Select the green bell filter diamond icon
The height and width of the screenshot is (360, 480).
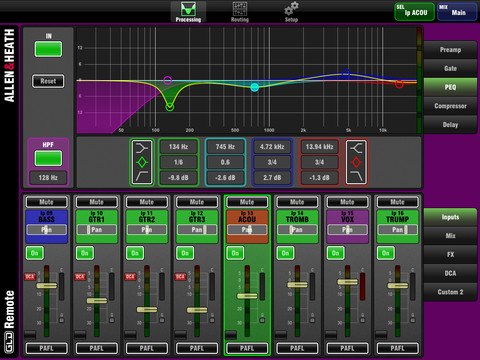tap(142, 163)
